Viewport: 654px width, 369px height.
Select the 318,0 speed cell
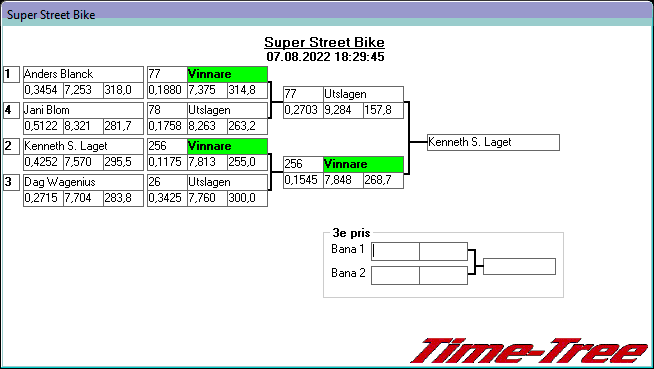123,90
